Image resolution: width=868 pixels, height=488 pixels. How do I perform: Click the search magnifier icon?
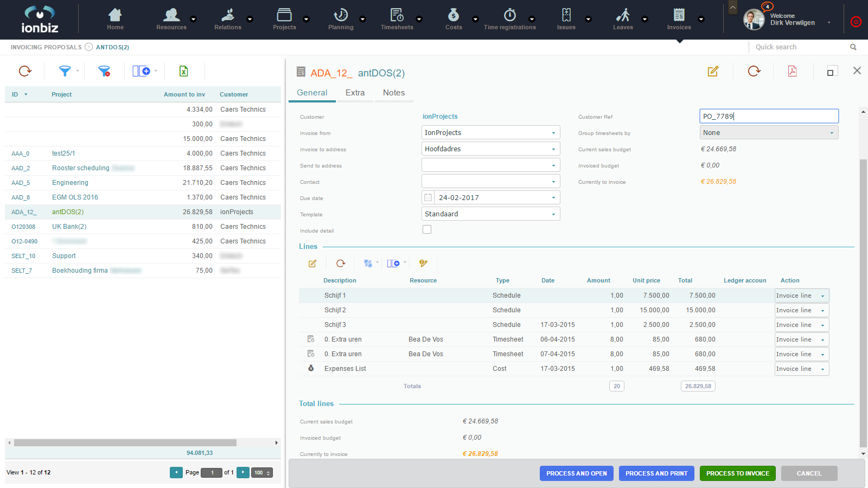(853, 47)
